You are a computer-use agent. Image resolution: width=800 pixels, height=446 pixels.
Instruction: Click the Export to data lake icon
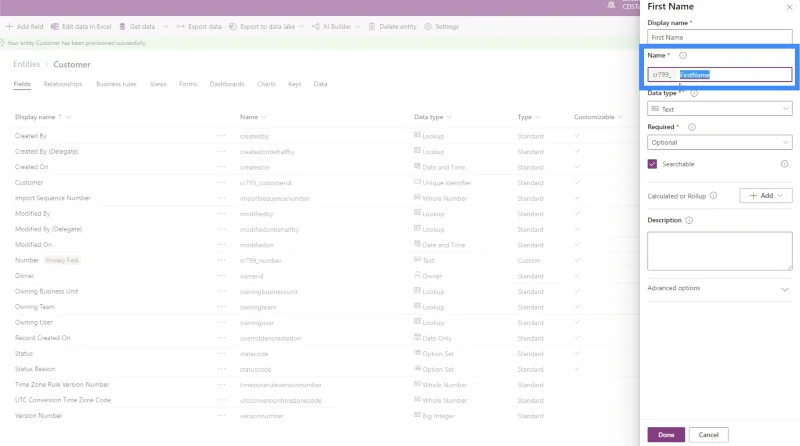pos(233,27)
